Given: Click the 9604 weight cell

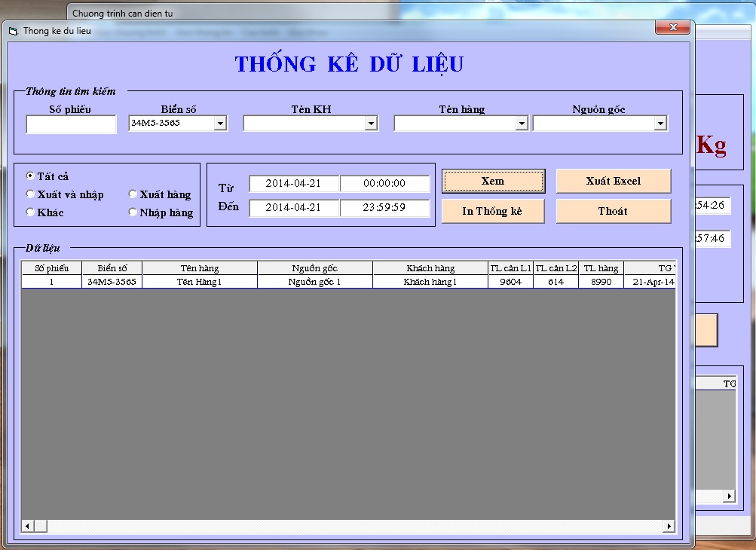Looking at the screenshot, I should (x=510, y=282).
